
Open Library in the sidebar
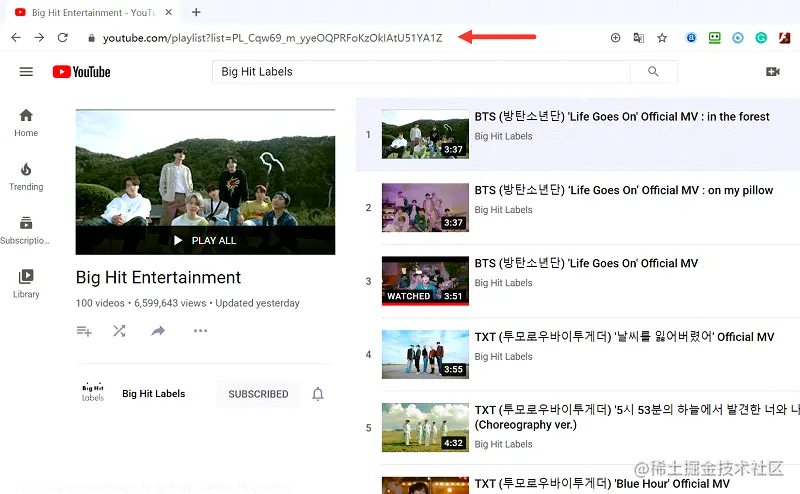(26, 284)
